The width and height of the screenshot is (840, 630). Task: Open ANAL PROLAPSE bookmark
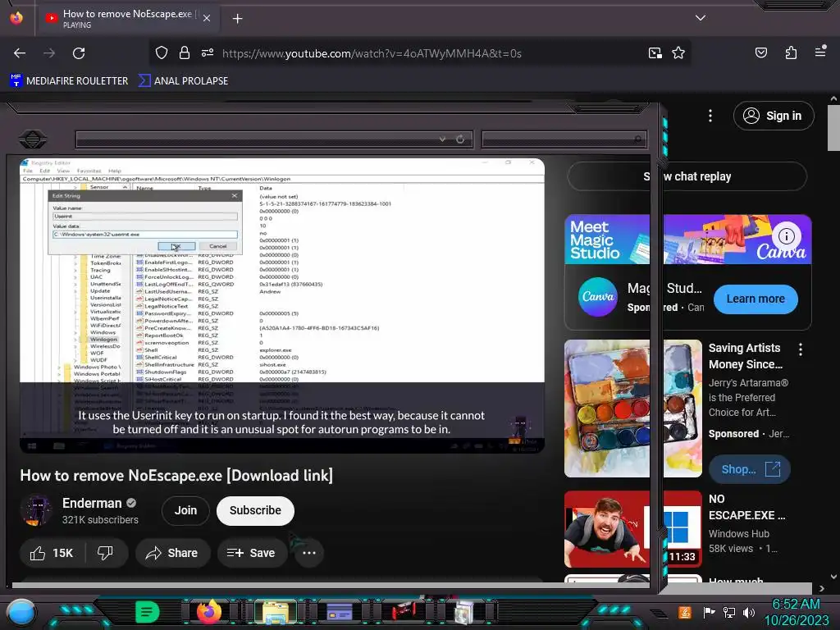tap(183, 81)
